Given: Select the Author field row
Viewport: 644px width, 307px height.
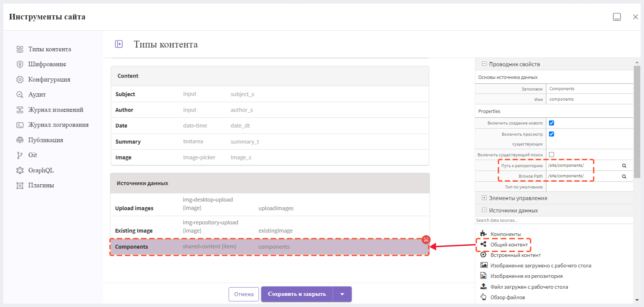Looking at the screenshot, I should 269,110.
